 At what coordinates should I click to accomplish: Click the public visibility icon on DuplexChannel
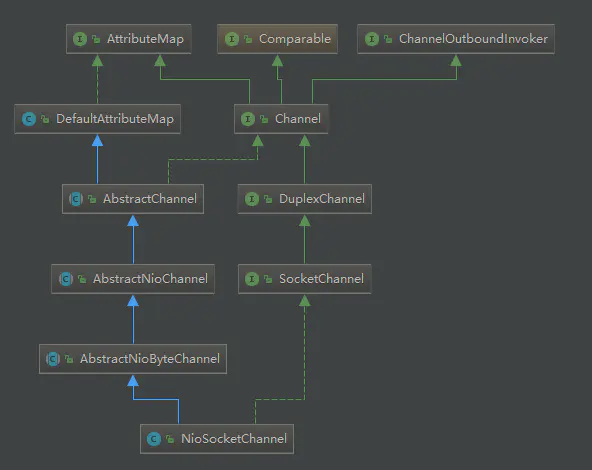268,199
